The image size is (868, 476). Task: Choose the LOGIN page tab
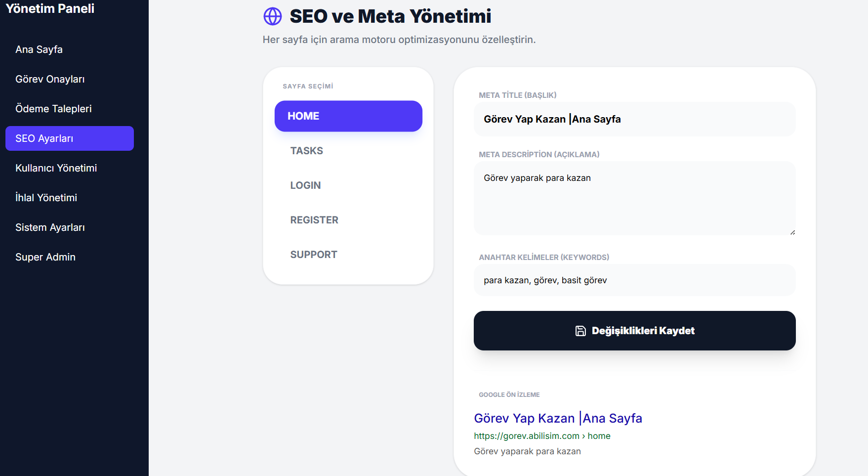tap(306, 185)
